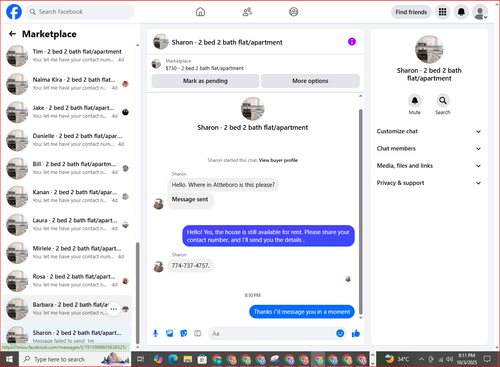Click the blue 'house is still available' message

(268, 236)
